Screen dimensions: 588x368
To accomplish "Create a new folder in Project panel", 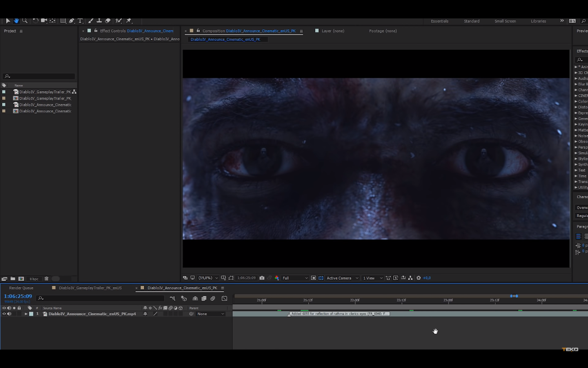I will point(13,279).
